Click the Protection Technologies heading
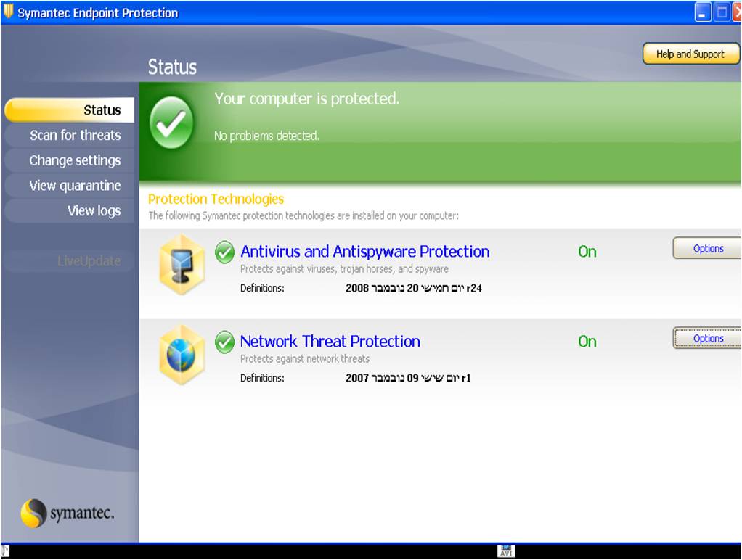This screenshot has width=742, height=560. [216, 199]
